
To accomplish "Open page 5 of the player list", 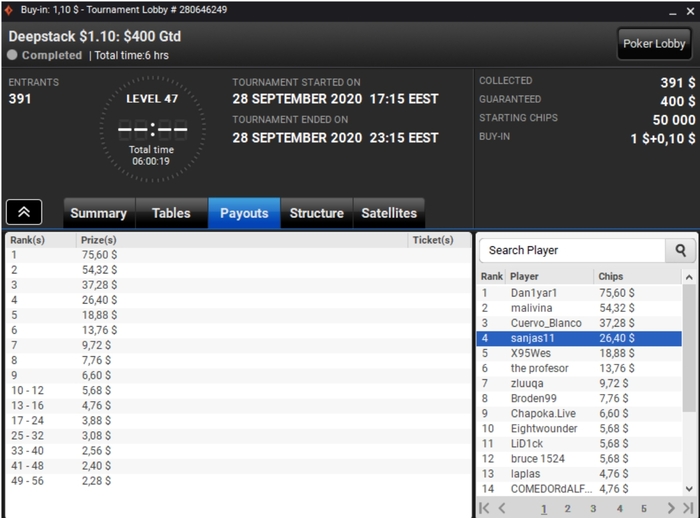I will [644, 509].
